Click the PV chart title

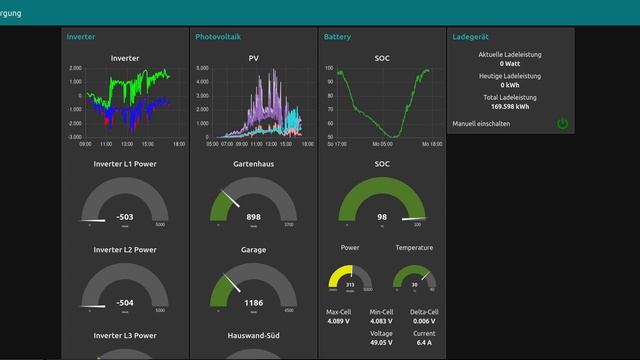click(253, 58)
